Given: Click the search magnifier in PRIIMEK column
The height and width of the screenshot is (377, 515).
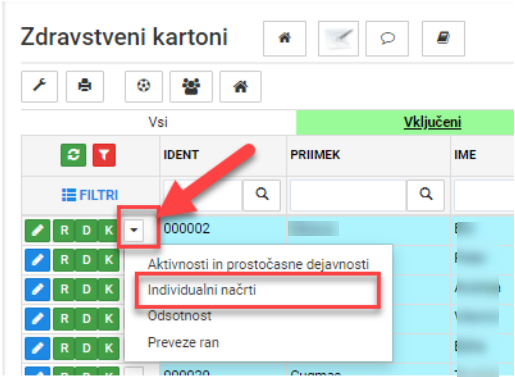Looking at the screenshot, I should [426, 195].
